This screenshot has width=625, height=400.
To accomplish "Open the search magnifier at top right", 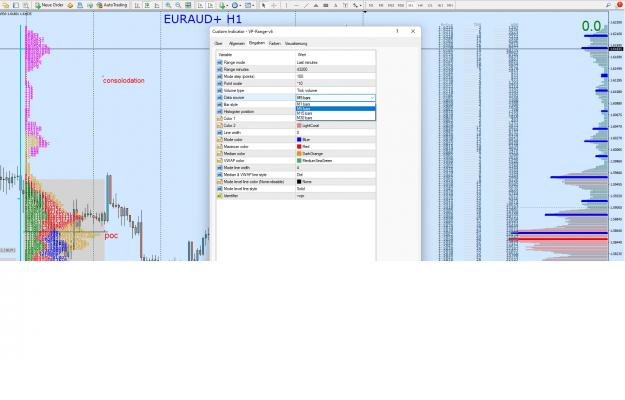I will coord(608,5).
